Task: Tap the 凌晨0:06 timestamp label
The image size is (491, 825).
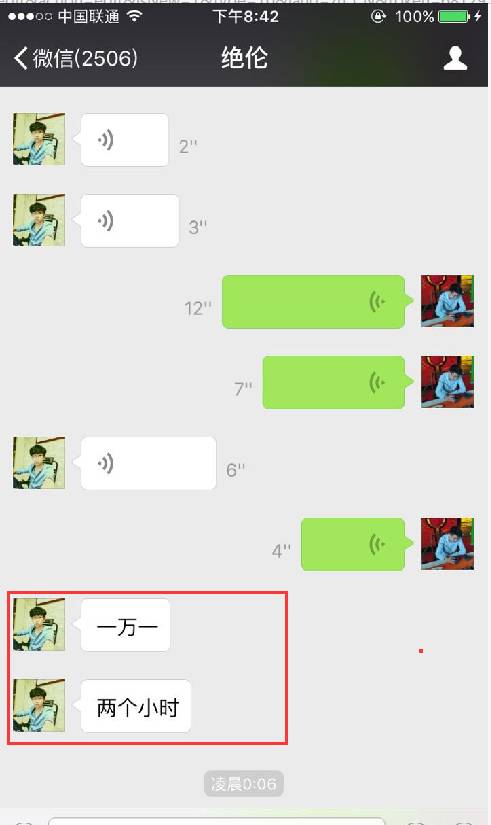Action: [244, 784]
